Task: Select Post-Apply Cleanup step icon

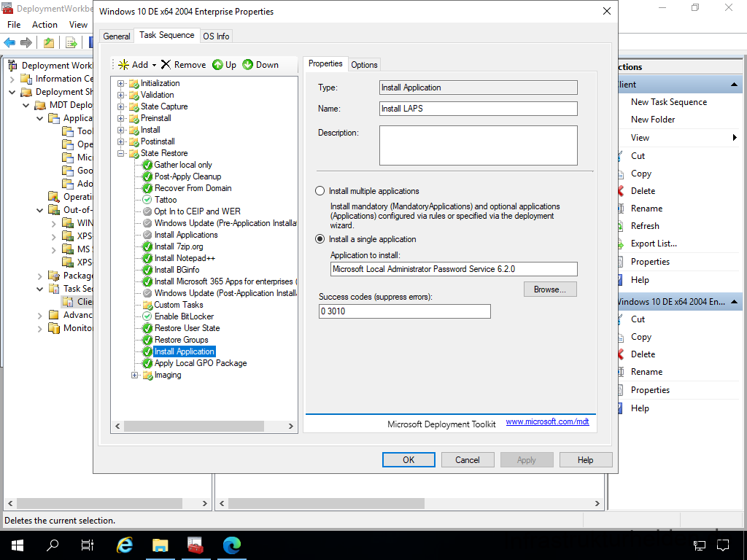Action: 147,176
